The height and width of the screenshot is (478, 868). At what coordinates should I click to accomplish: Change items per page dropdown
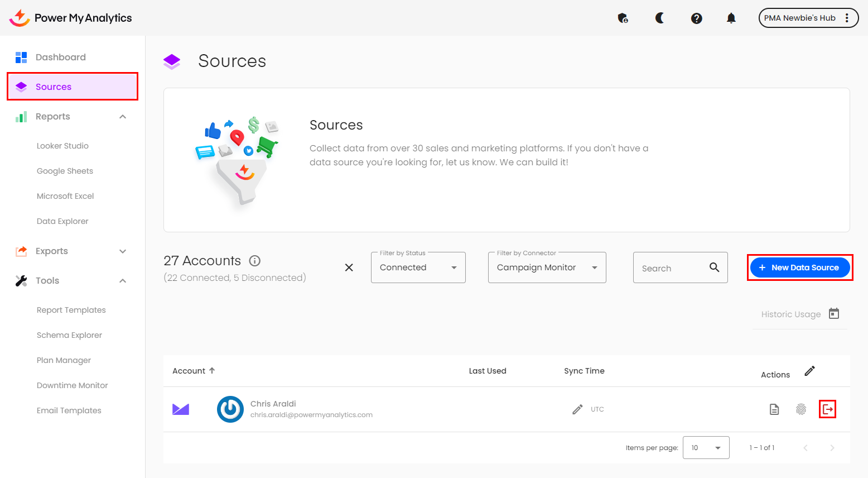(706, 448)
